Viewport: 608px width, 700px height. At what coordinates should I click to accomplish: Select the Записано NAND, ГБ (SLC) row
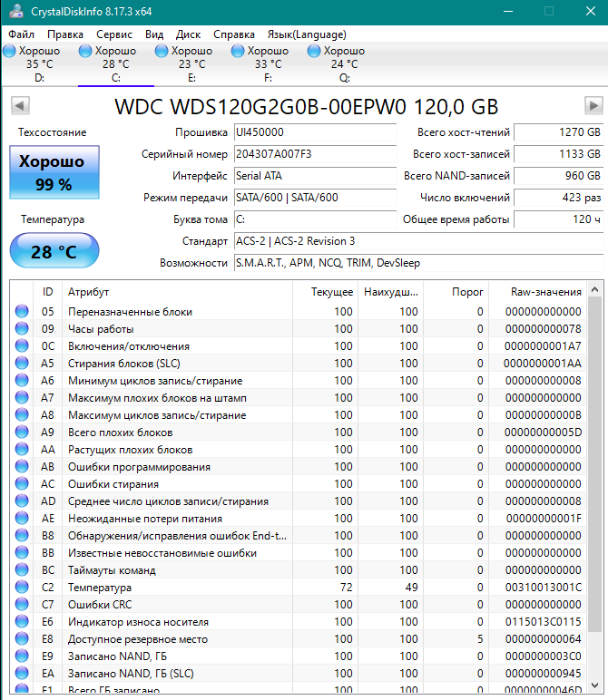click(x=299, y=673)
